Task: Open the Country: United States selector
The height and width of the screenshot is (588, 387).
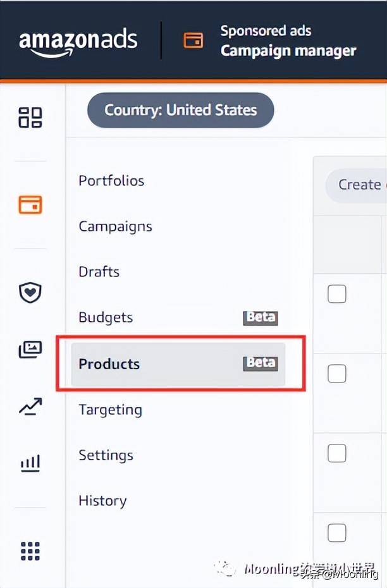Action: coord(180,111)
